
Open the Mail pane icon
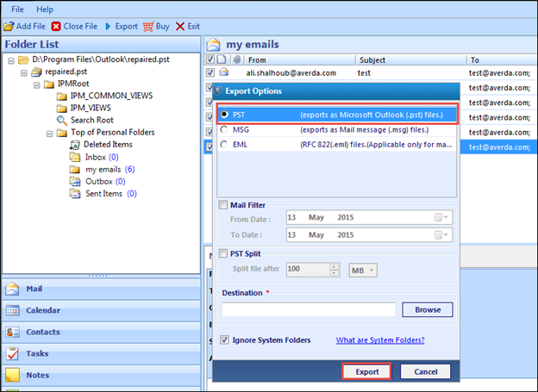coord(12,289)
